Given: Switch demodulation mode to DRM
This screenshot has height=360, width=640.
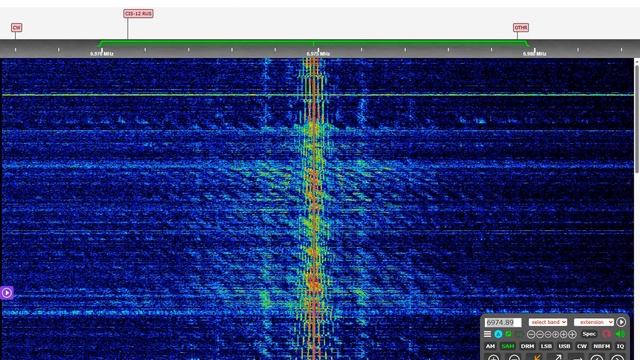Looking at the screenshot, I should tap(527, 346).
